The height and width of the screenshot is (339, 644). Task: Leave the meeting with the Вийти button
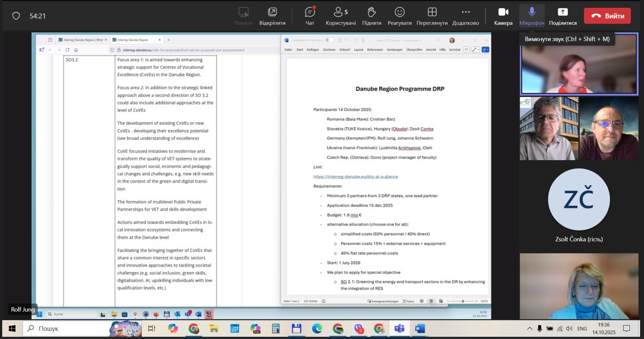point(607,16)
